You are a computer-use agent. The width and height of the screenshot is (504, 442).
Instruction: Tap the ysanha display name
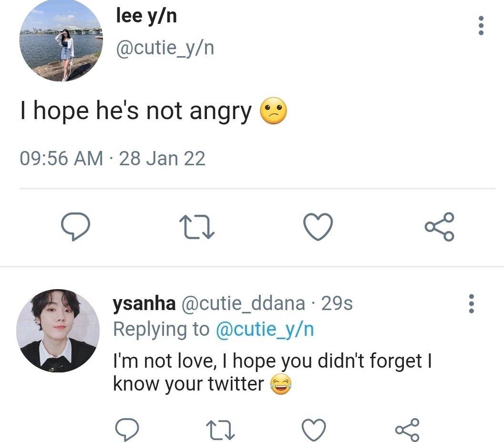tap(144, 303)
